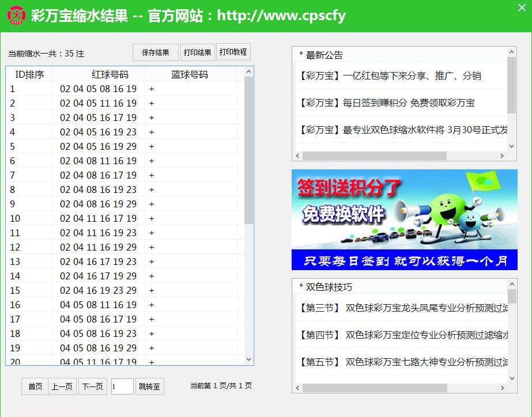Click the 跳转至 button
The width and height of the screenshot is (532, 417).
[149, 386]
